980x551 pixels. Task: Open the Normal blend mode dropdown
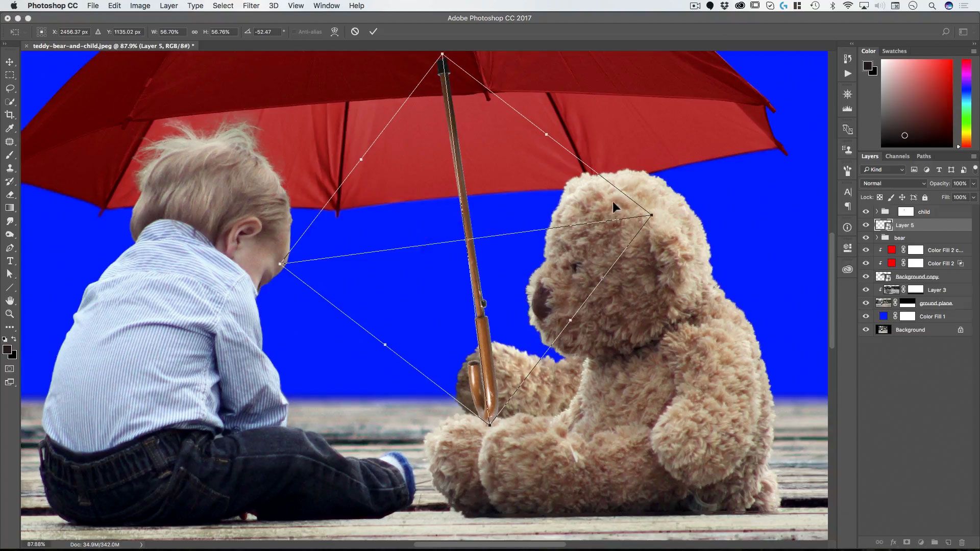point(893,183)
